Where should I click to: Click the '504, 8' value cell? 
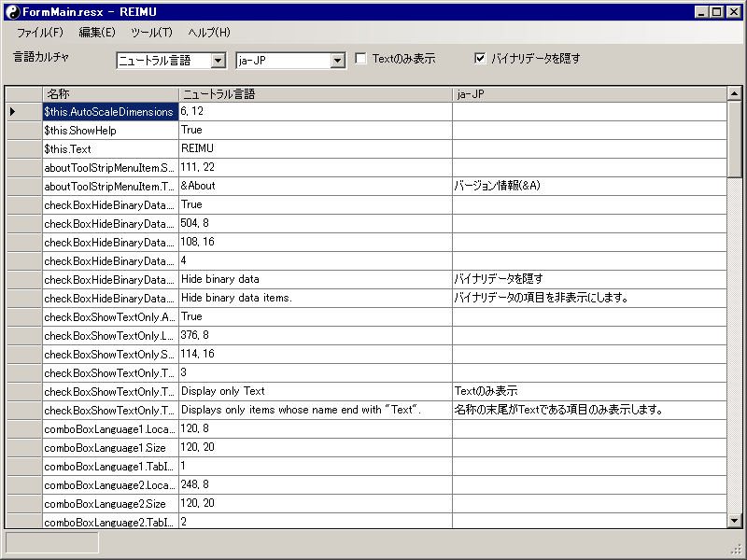pos(316,224)
